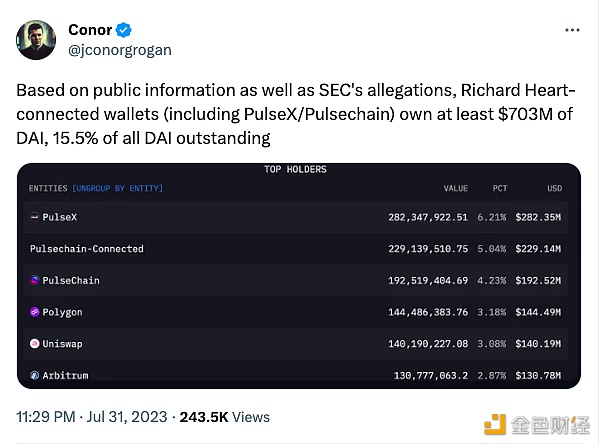This screenshot has height=446, width=601.
Task: Select the Pulsechain-Connected holder row
Action: pos(296,249)
